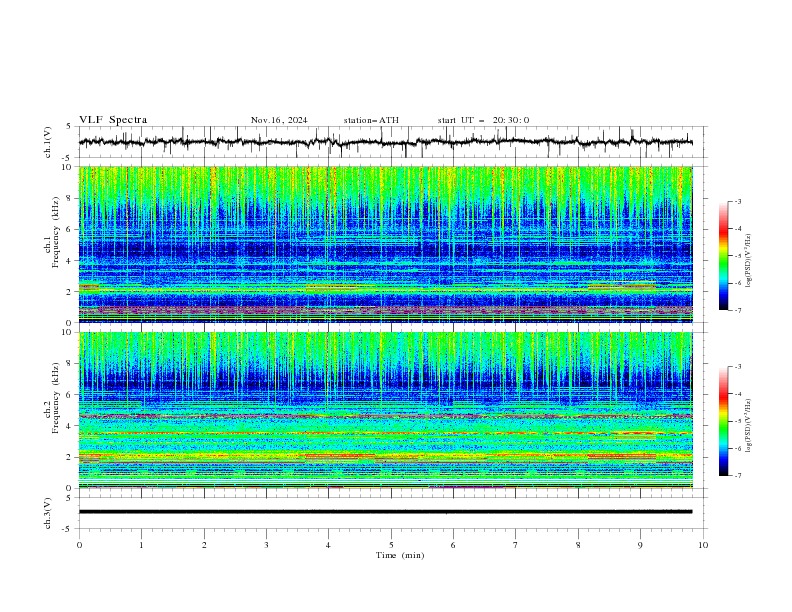Click the ch.2 spectrogram plot
This screenshot has height=612, width=792.
click(x=385, y=410)
